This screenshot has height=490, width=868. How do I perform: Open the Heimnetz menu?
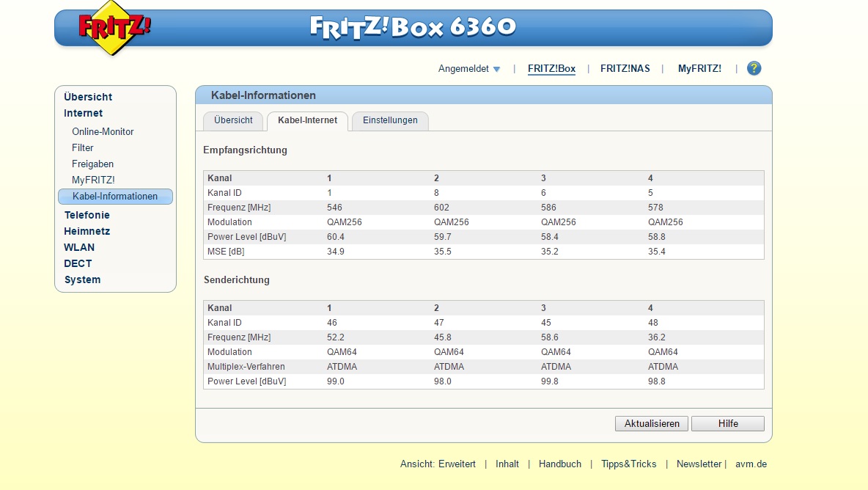87,231
